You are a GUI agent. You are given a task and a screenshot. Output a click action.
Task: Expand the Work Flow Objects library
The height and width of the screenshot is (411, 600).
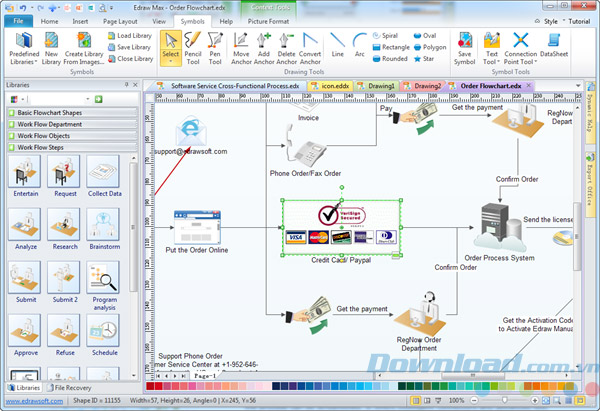pyautogui.click(x=72, y=136)
